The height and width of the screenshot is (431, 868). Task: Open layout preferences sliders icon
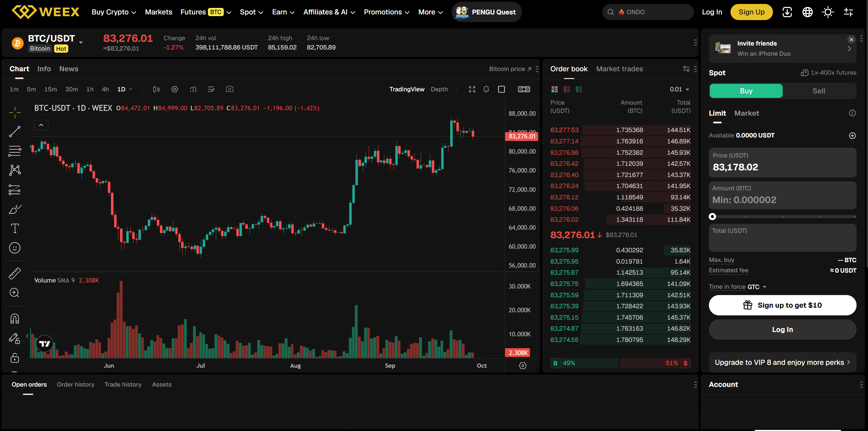pos(848,12)
